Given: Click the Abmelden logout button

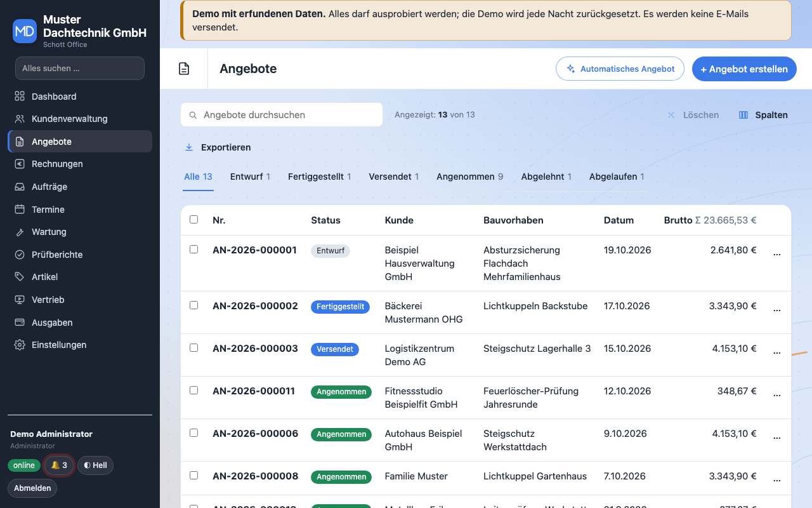Looking at the screenshot, I should point(32,488).
